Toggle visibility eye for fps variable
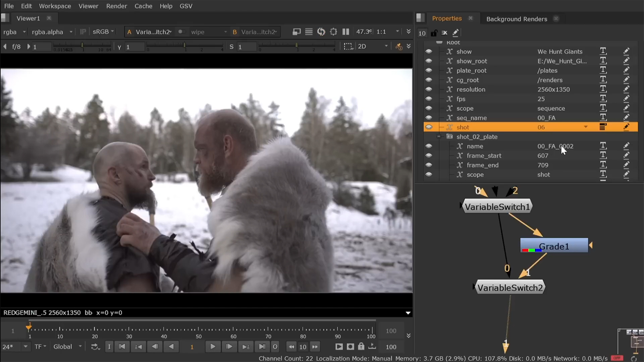 click(x=429, y=99)
